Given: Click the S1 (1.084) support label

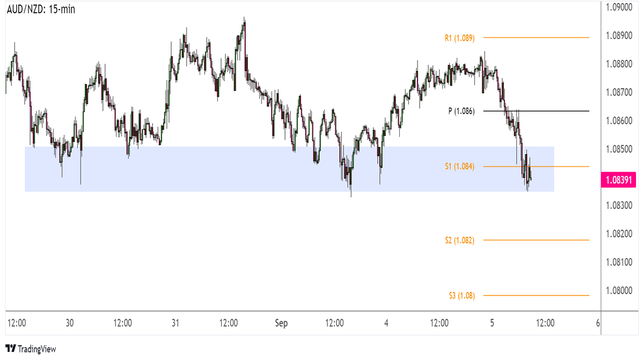Looking at the screenshot, I should pos(459,166).
